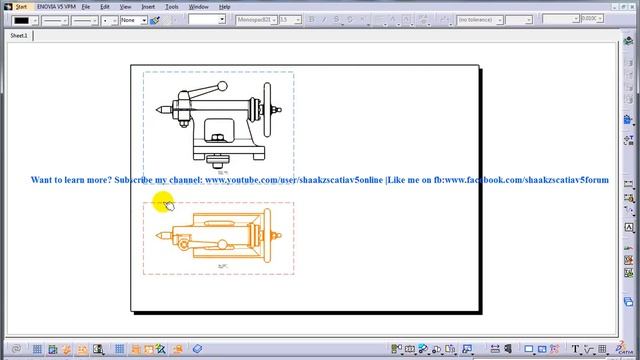Image resolution: width=640 pixels, height=360 pixels.
Task: Click the Analysis Display Mode magnifier icon
Action: pyautogui.click(x=98, y=349)
